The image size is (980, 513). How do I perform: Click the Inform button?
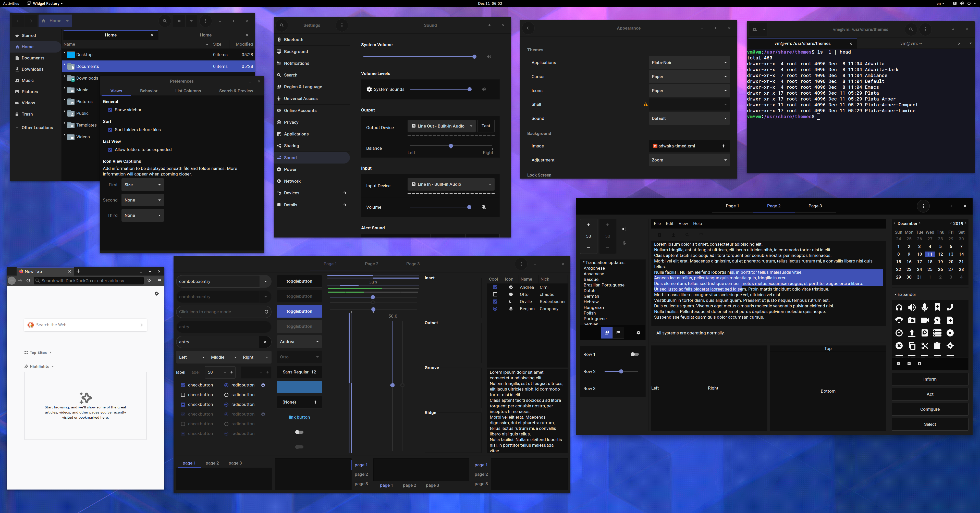(930, 379)
